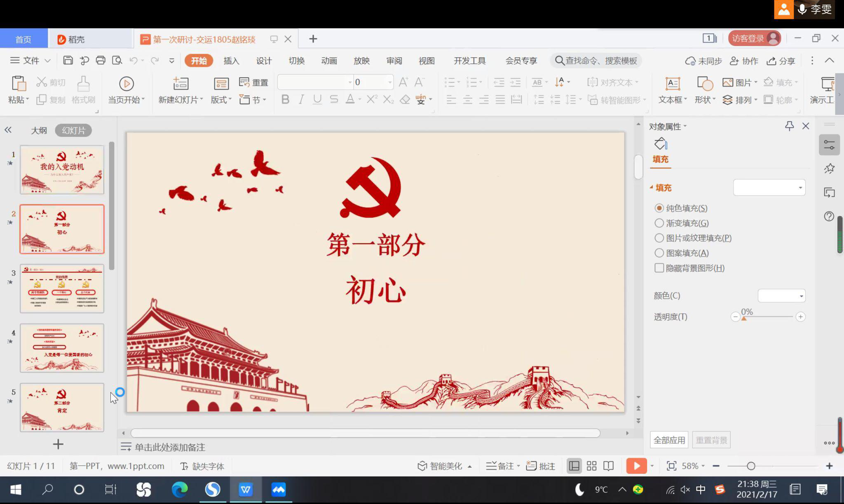Select the 格式刷 (Format Painter) tool
The image size is (844, 504).
(x=83, y=91)
